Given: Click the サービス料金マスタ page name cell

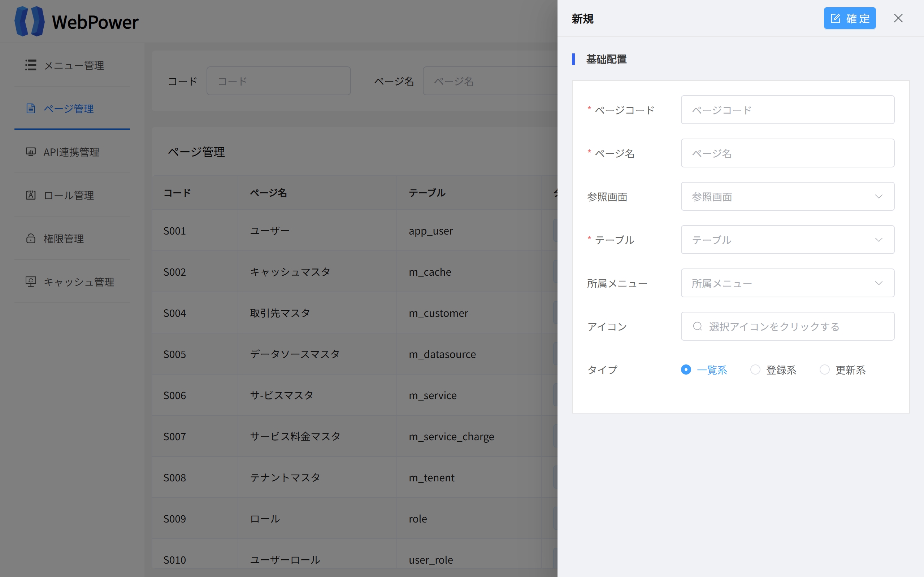Looking at the screenshot, I should (317, 436).
